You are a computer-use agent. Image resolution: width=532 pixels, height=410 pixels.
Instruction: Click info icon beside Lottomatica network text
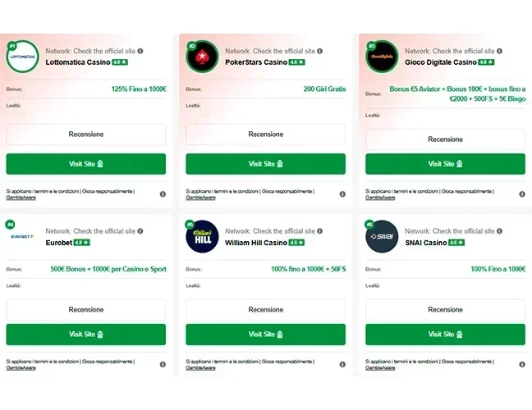(x=140, y=51)
